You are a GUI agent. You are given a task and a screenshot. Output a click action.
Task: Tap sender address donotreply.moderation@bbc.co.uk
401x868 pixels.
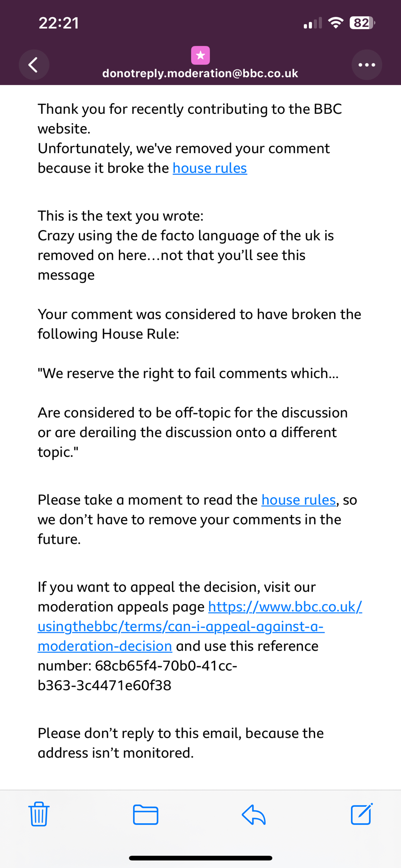200,73
